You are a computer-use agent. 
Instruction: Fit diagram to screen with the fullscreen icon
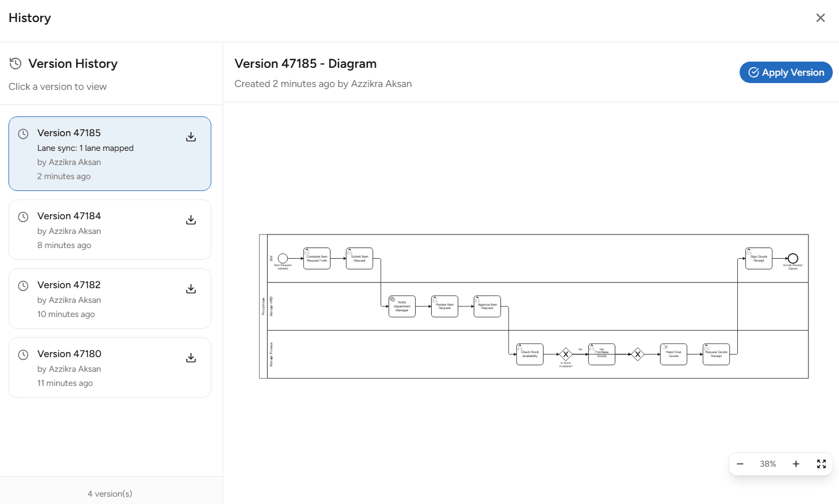coord(821,464)
